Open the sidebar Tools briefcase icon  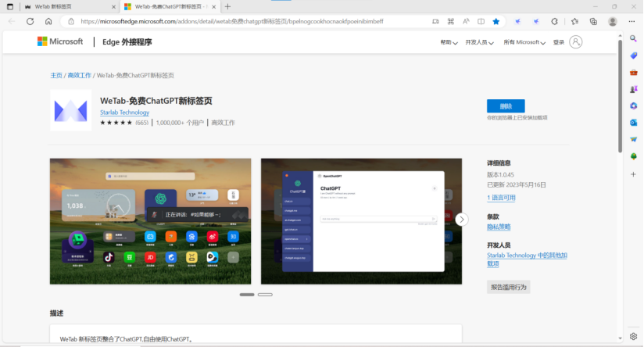point(633,72)
